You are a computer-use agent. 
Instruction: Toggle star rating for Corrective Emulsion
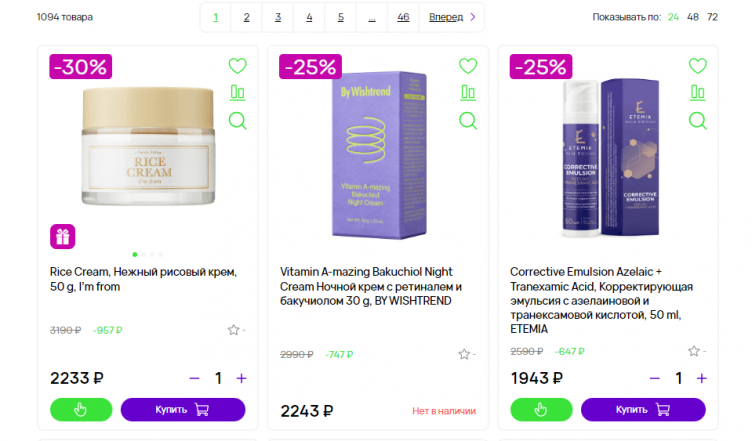pyautogui.click(x=693, y=351)
